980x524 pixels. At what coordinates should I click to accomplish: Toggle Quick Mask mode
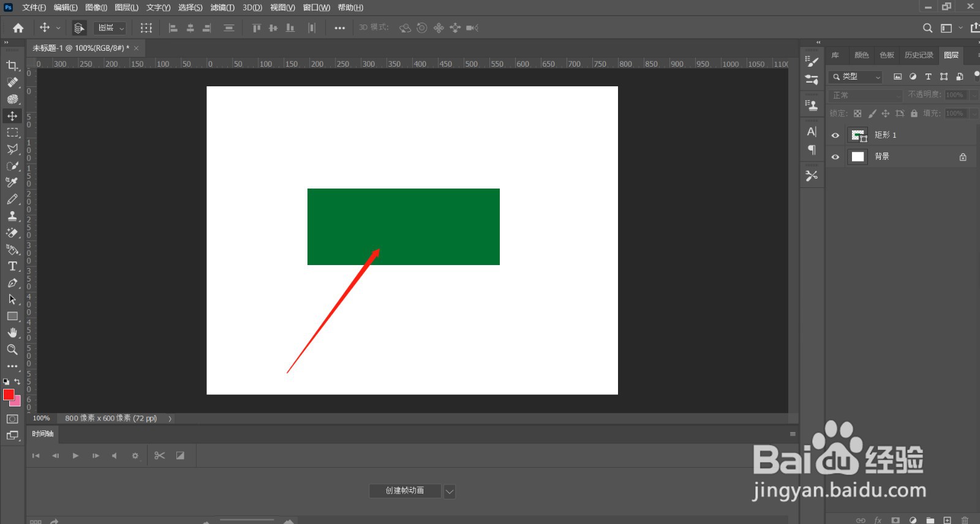click(12, 419)
